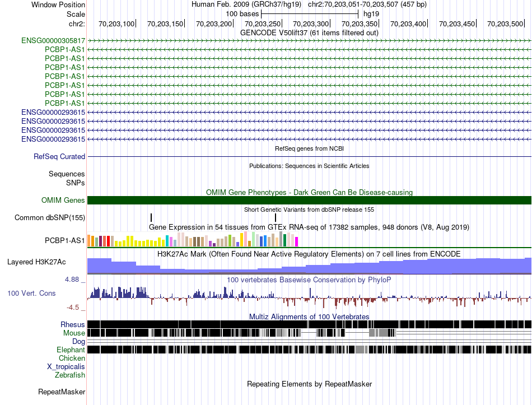Select the RefSeq Curated blue line item
Screen dimensions: 532x405
pos(310,156)
